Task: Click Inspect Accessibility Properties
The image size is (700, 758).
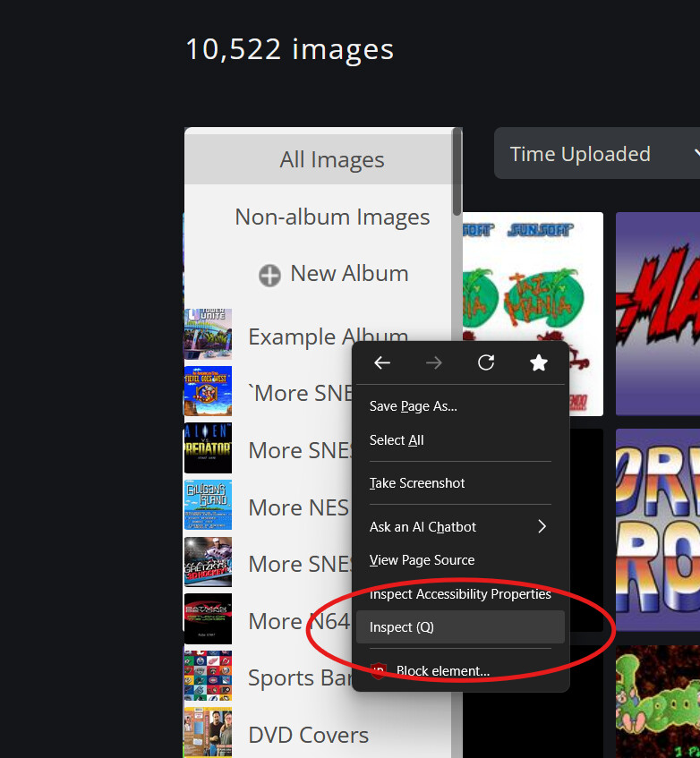Action: [x=460, y=594]
